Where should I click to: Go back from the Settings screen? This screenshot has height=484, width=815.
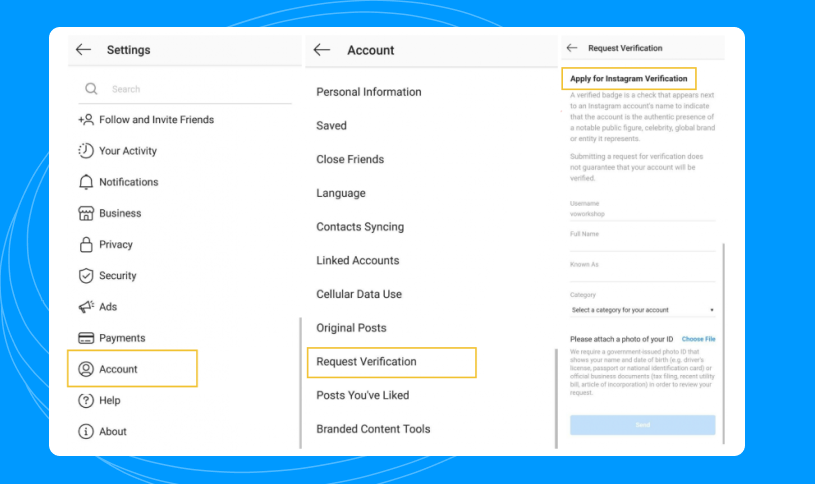click(83, 50)
